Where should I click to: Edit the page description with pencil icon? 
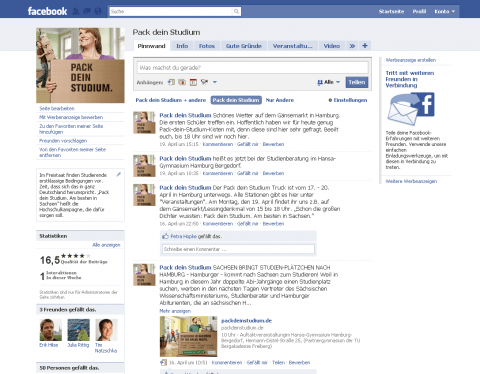click(118, 174)
